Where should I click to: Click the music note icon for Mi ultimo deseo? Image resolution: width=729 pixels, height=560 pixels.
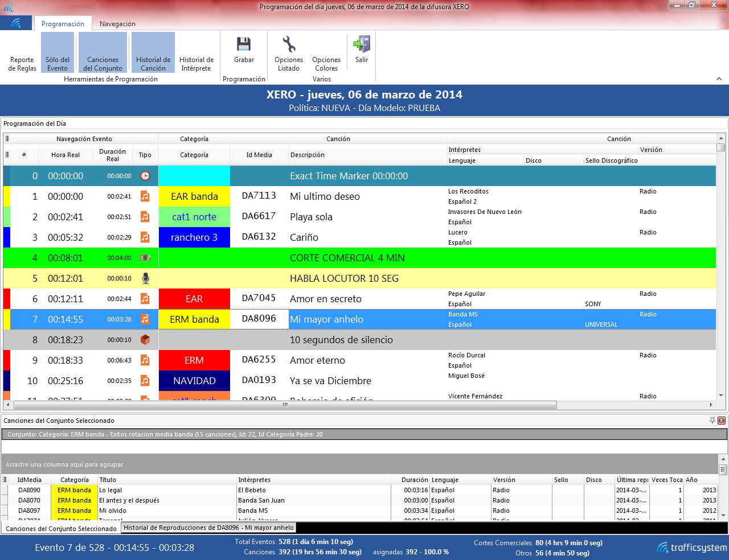[145, 196]
